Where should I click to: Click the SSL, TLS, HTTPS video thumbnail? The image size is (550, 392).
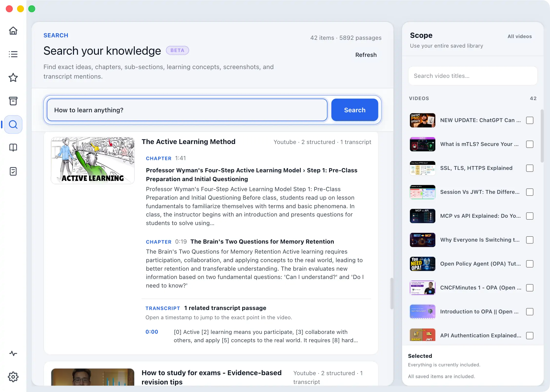(423, 168)
